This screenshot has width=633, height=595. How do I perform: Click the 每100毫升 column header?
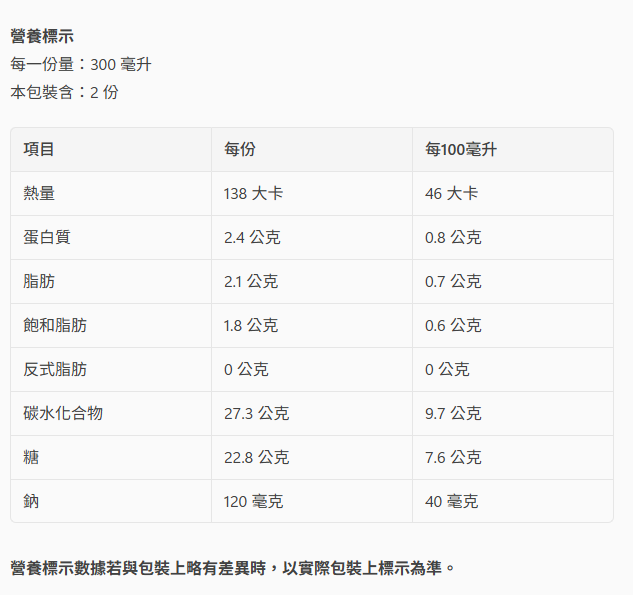tap(461, 149)
